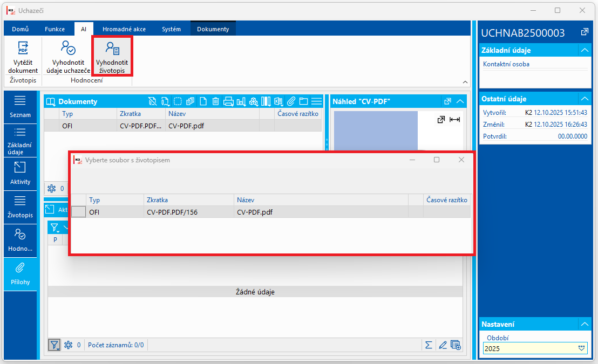
Task: Click the sum sigma icon in the bottom bar
Action: point(429,345)
